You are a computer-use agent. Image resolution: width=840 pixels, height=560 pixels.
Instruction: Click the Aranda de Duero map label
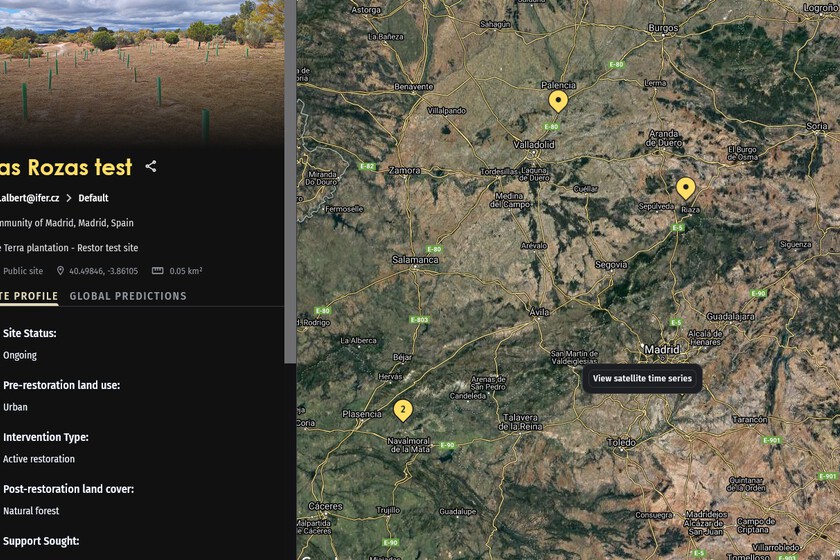[664, 138]
